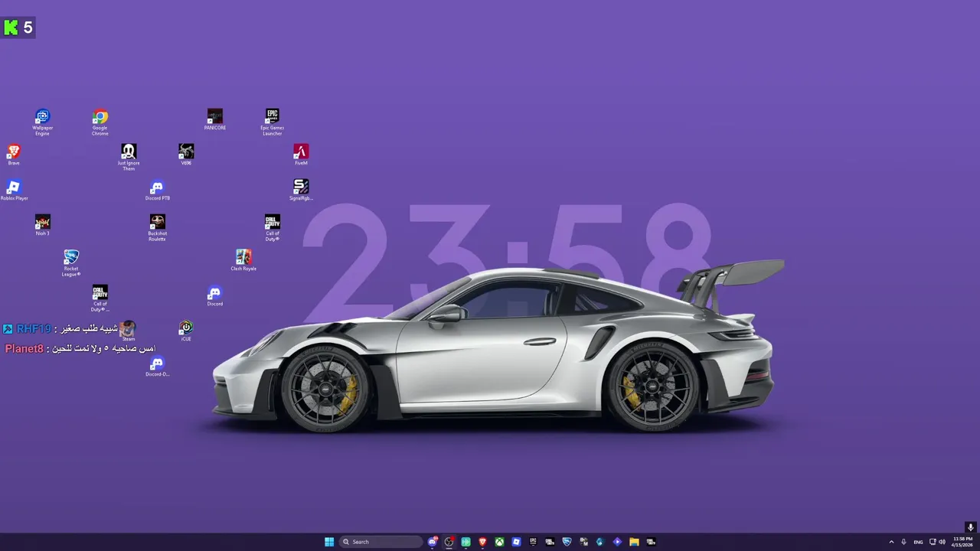The height and width of the screenshot is (551, 980).
Task: Switch the ENG input language indicator
Action: (918, 542)
